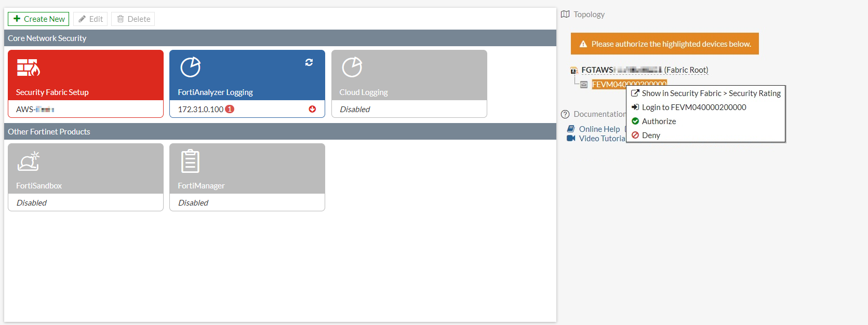Click the red notification badge beside 172.31.0.100

click(230, 109)
